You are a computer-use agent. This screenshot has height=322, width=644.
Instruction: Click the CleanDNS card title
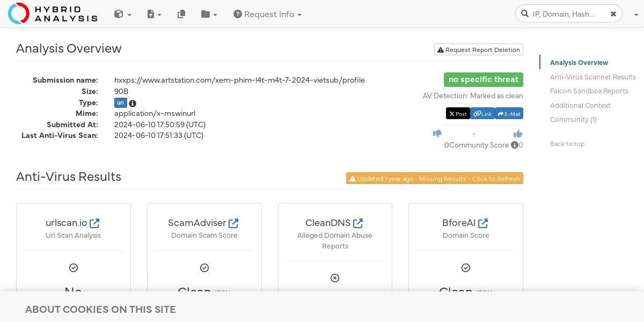click(x=328, y=223)
